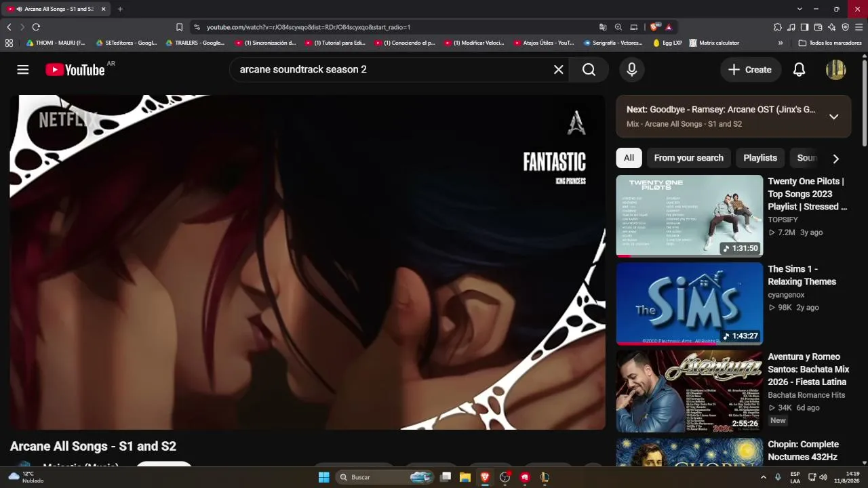Screen dimensions: 868x488
Task: Run search with the magnifier button
Action: coord(589,70)
